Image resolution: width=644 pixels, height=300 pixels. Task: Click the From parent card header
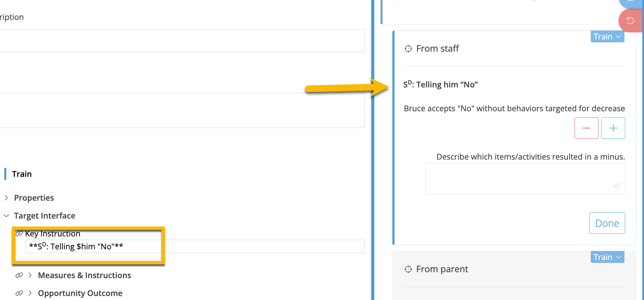(x=442, y=269)
